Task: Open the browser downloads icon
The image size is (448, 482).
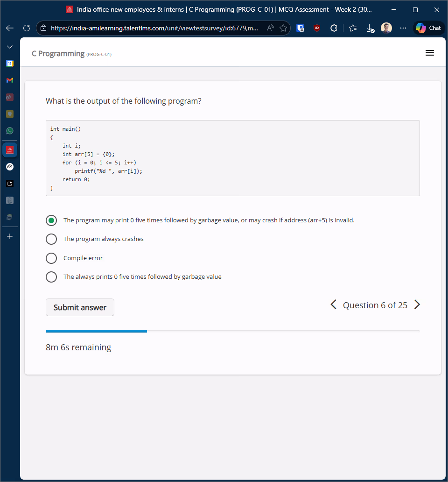Action: (x=370, y=28)
